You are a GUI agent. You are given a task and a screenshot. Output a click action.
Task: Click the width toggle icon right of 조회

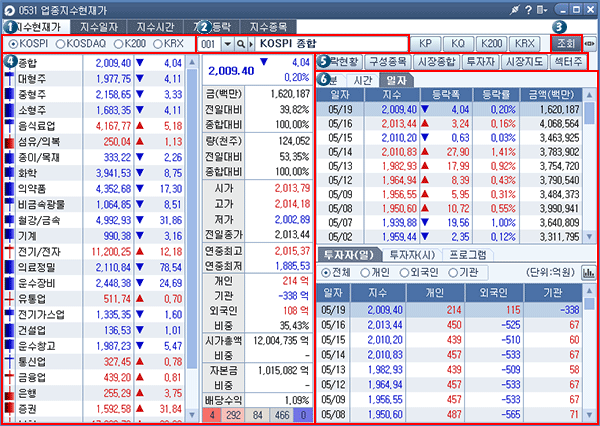click(590, 44)
